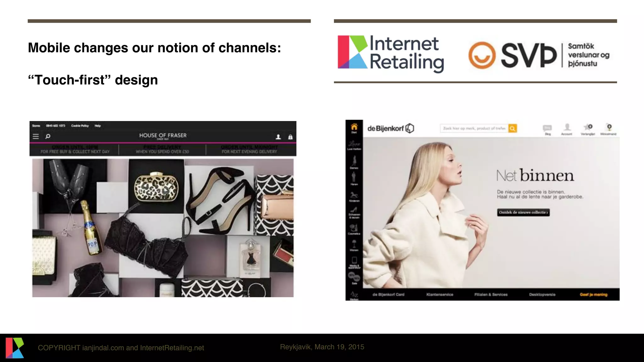Open the House of Fraser hamburger menu

click(x=36, y=136)
